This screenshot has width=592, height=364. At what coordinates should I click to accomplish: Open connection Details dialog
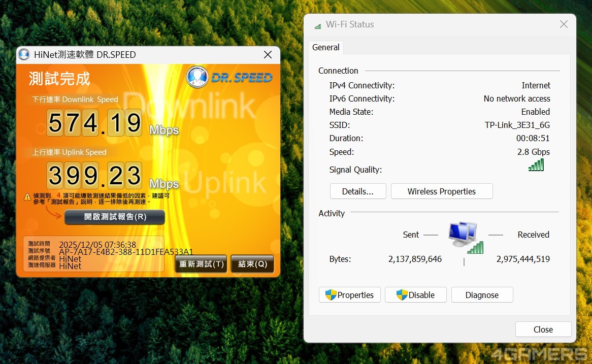(357, 191)
